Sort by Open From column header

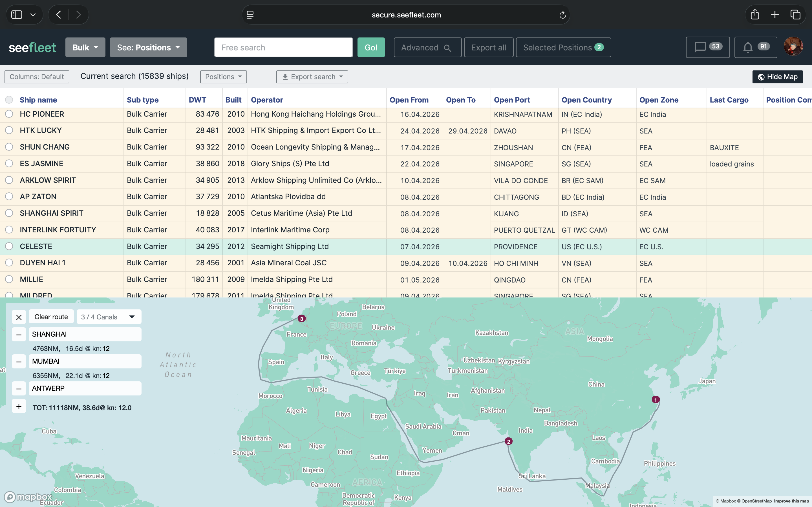pos(409,100)
